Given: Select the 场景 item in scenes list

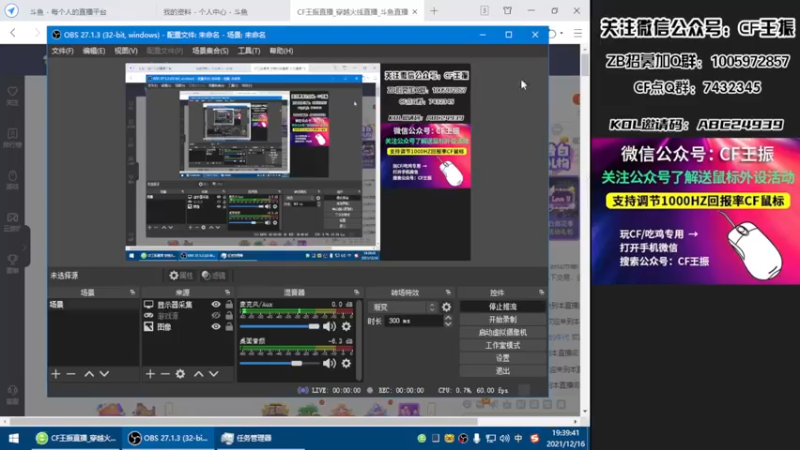Looking at the screenshot, I should 93,305.
